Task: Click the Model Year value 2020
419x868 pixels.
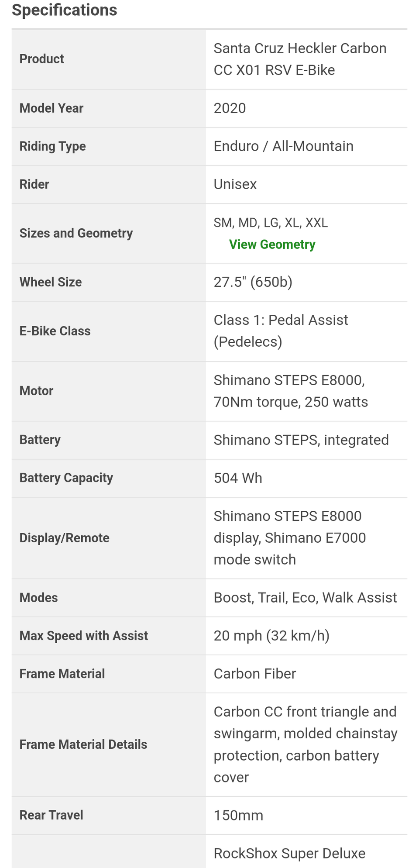Action: point(230,108)
